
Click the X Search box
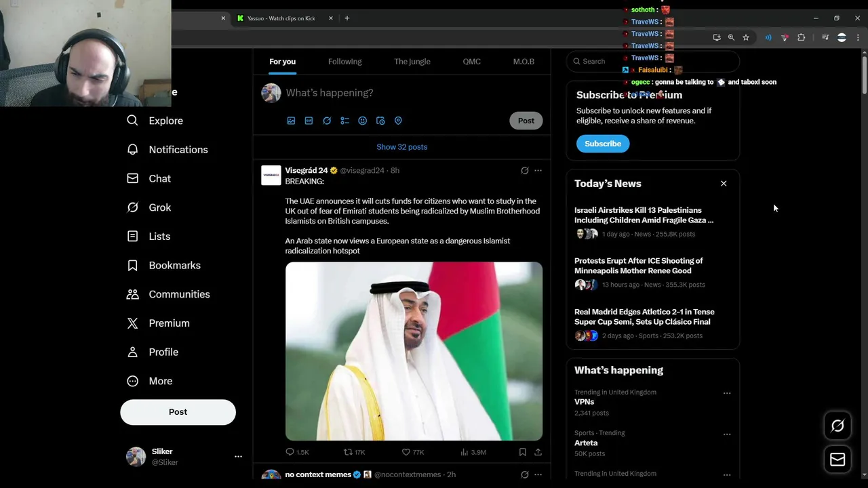click(653, 62)
